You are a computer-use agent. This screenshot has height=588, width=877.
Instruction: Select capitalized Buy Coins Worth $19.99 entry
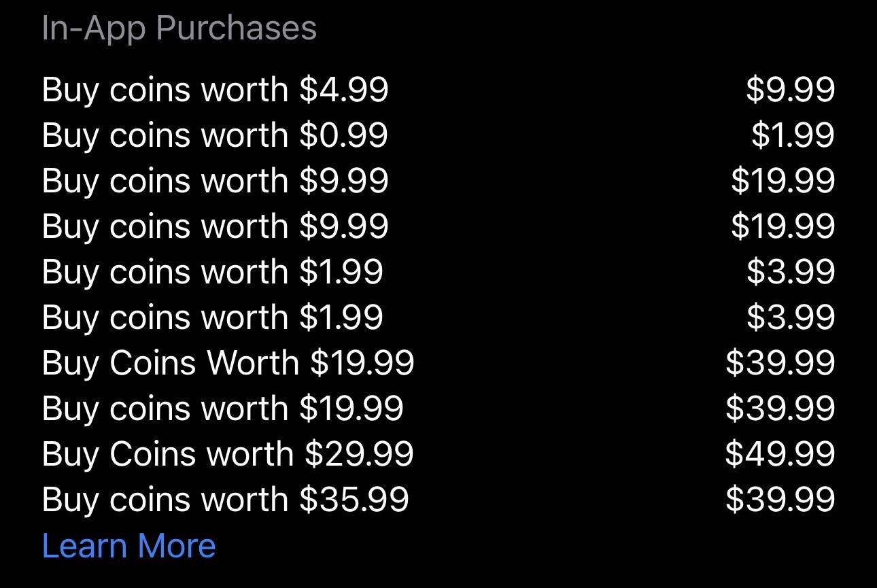228,363
